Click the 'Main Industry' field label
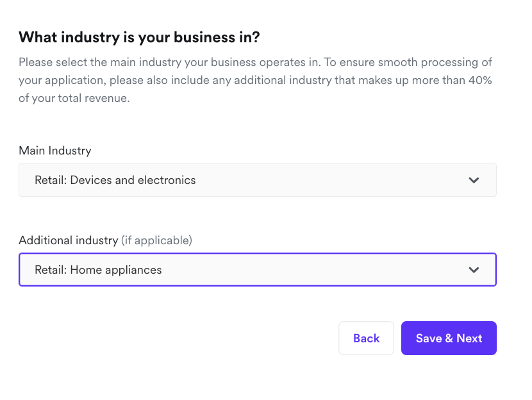532x400 pixels. (x=55, y=151)
